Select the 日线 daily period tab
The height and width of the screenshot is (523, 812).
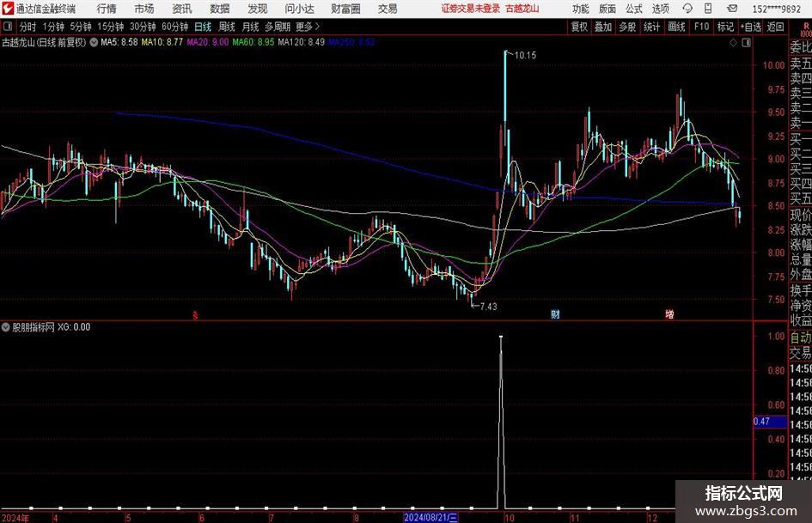coord(203,27)
